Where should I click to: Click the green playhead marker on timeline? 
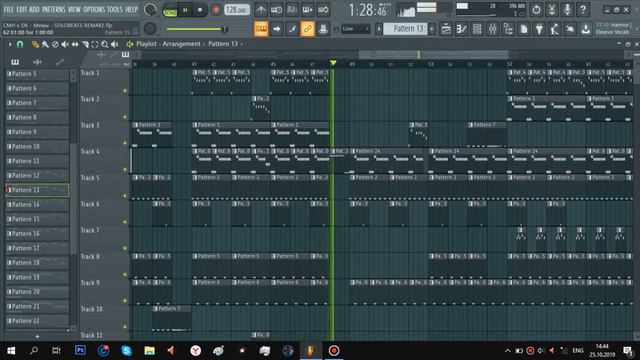pyautogui.click(x=333, y=63)
